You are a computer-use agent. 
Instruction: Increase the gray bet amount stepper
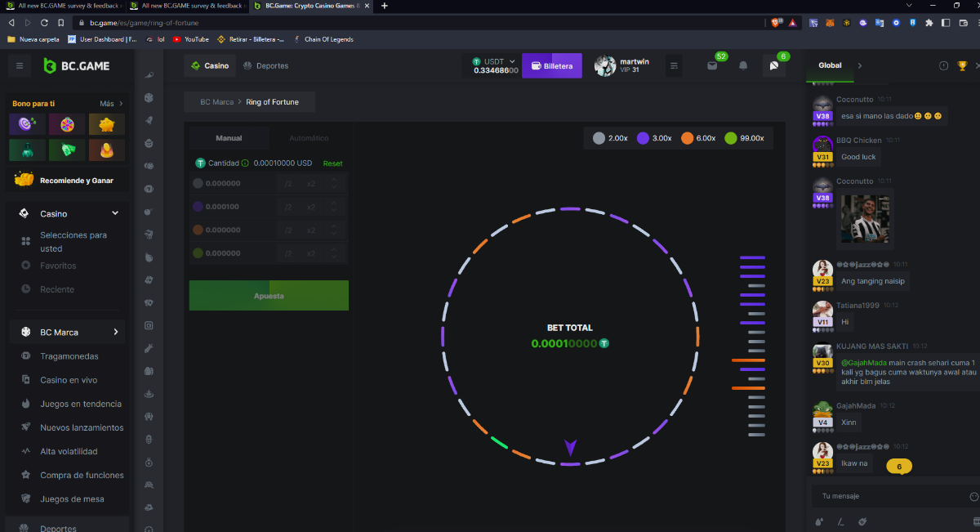click(x=333, y=180)
